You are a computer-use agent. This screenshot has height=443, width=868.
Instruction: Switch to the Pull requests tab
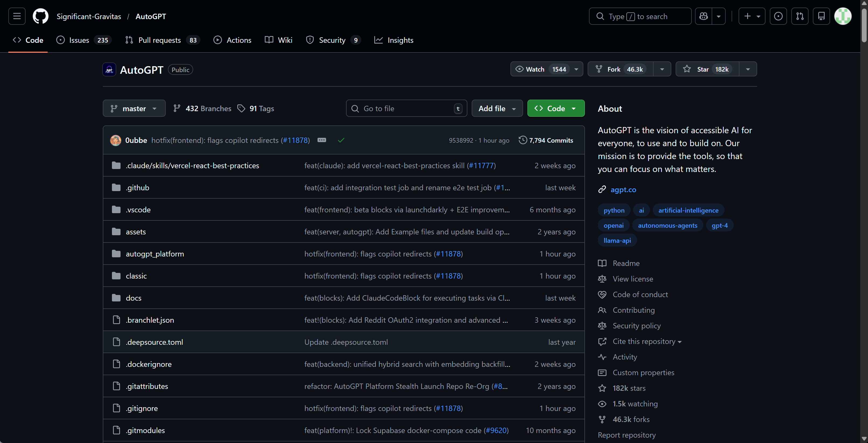pyautogui.click(x=159, y=40)
